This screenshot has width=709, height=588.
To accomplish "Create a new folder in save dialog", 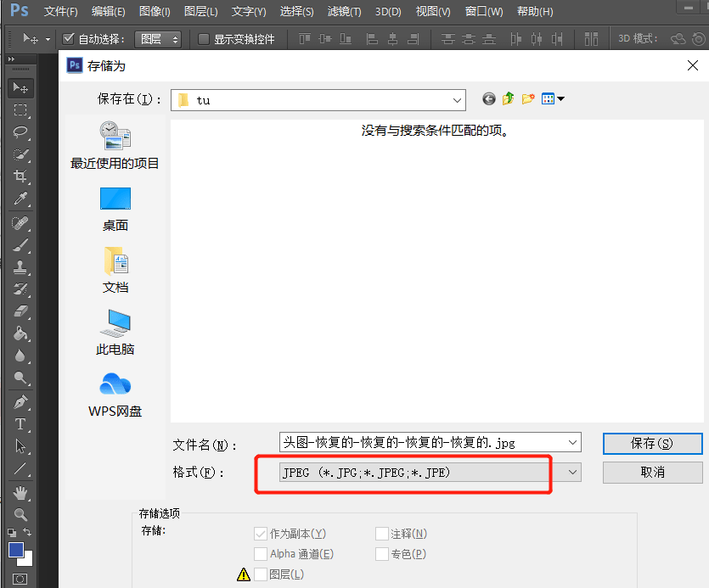I will point(528,98).
